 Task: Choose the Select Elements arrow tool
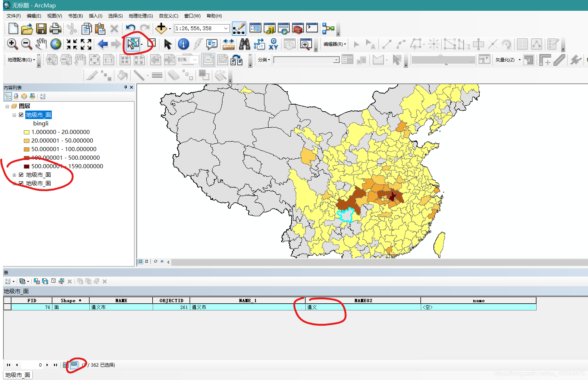pos(168,44)
